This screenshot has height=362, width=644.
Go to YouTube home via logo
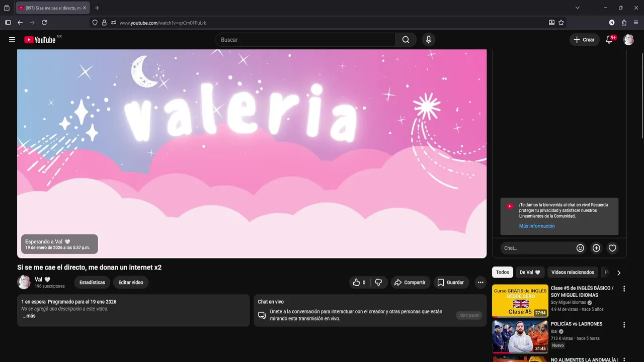pyautogui.click(x=40, y=40)
